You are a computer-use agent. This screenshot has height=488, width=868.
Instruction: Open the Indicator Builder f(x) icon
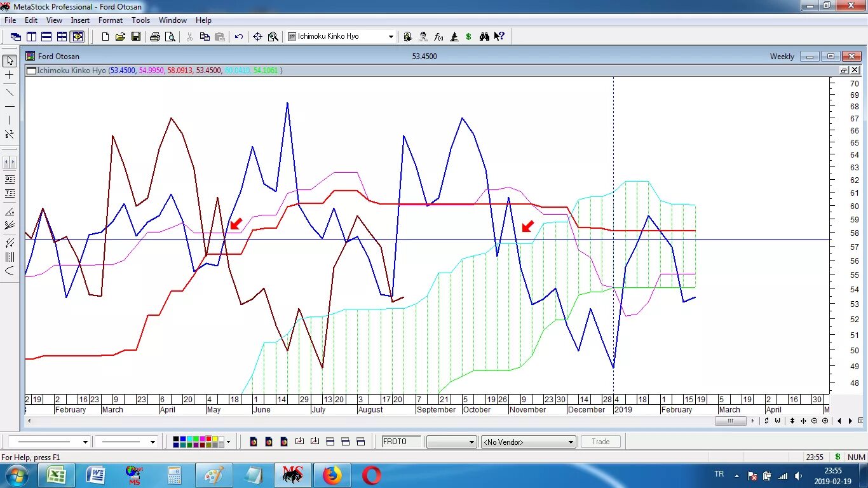[438, 37]
